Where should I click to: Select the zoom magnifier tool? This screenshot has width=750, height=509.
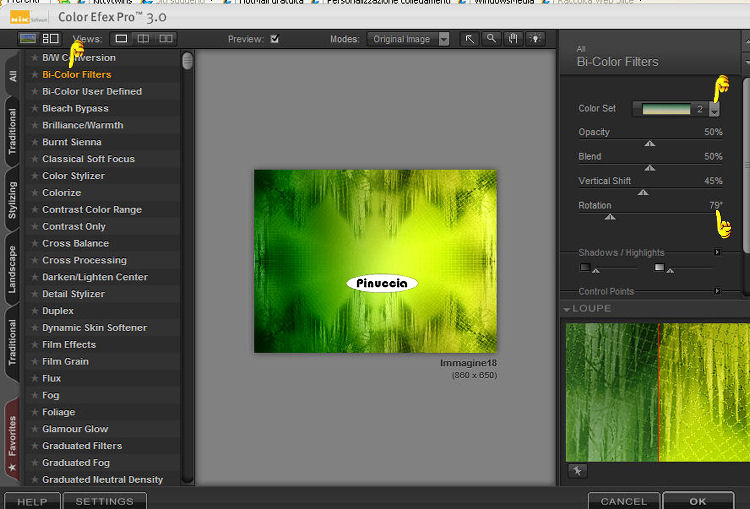(491, 39)
